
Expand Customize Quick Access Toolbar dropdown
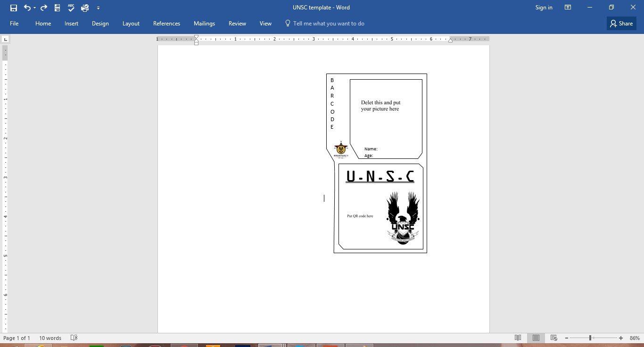pos(98,8)
